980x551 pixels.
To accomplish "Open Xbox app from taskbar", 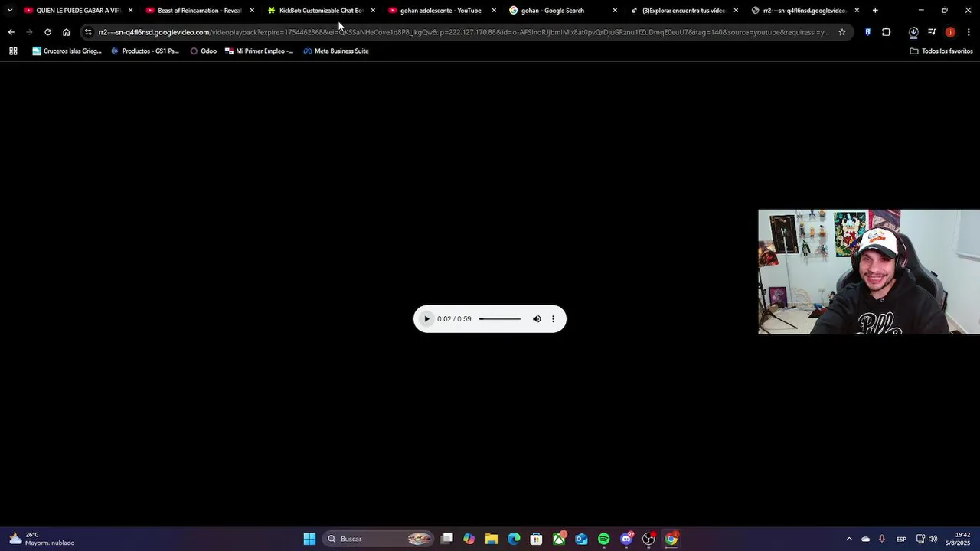I will [559, 539].
